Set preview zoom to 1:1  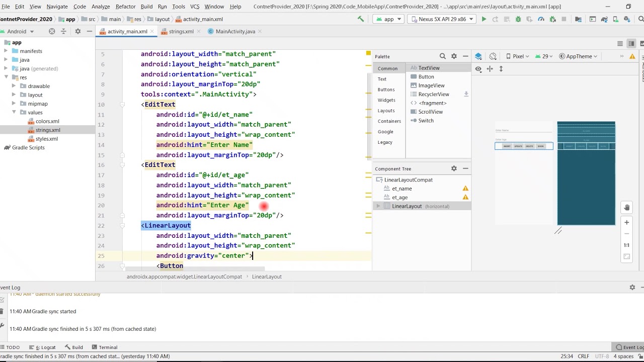tap(626, 245)
